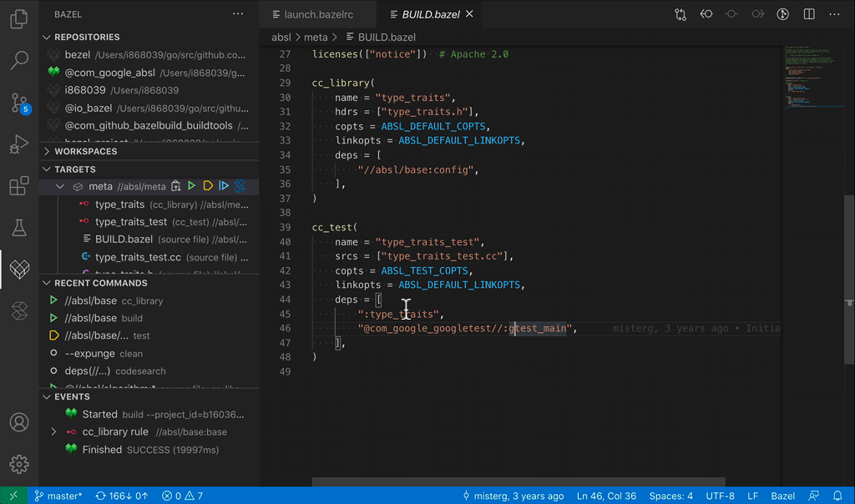Collapse the EVENTS section

point(47,396)
